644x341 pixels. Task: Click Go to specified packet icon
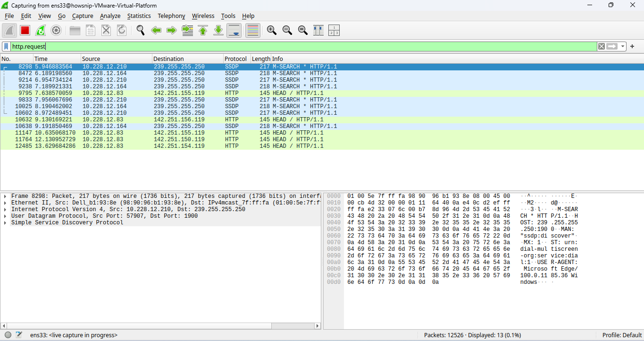pyautogui.click(x=187, y=30)
